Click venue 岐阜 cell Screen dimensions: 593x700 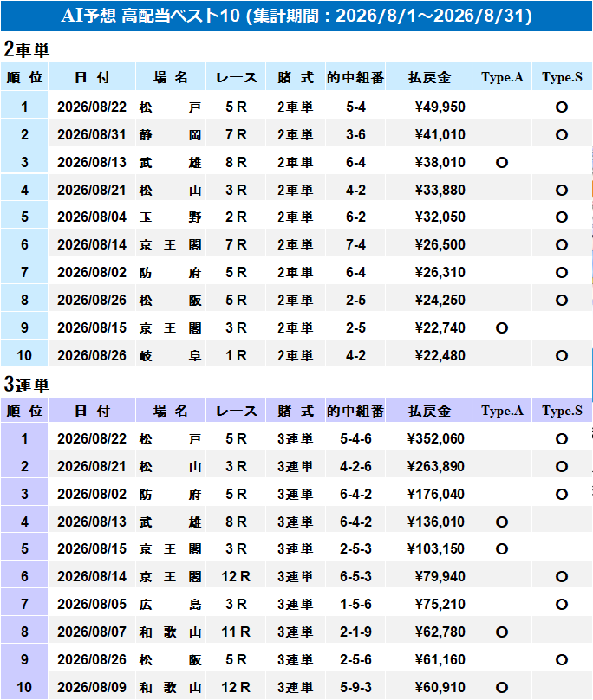click(170, 355)
